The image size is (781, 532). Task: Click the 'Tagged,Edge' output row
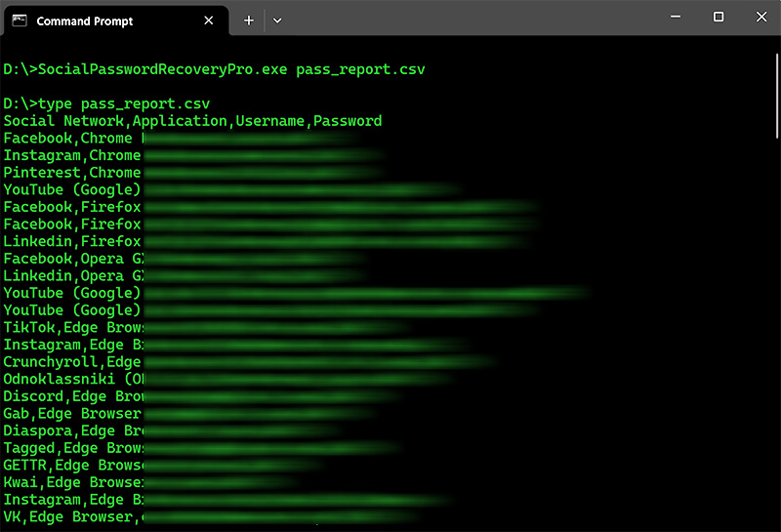click(202, 448)
